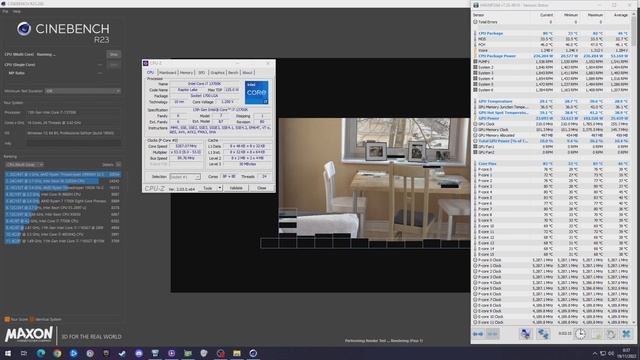Click the expand-columns arrows icon in HWiNFO toolbar
The image size is (640, 360).
pos(478,334)
